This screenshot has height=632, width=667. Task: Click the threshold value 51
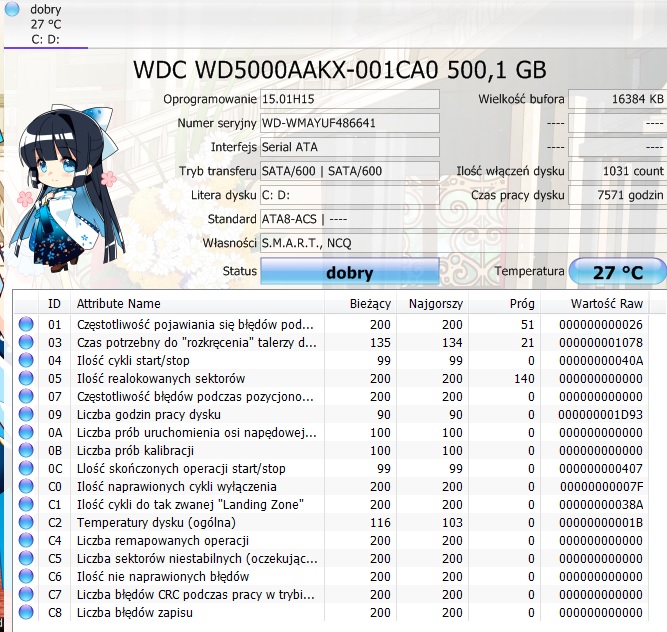pos(527,325)
